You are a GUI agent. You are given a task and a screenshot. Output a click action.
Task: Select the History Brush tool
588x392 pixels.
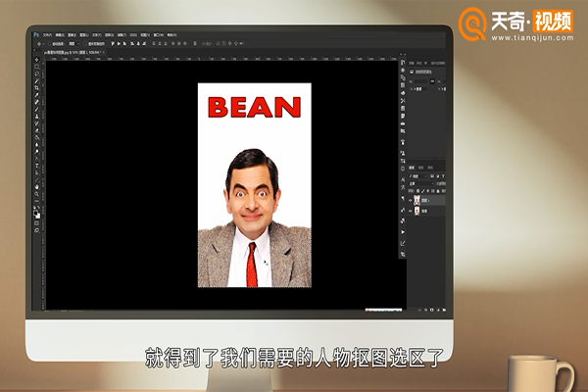click(x=37, y=123)
